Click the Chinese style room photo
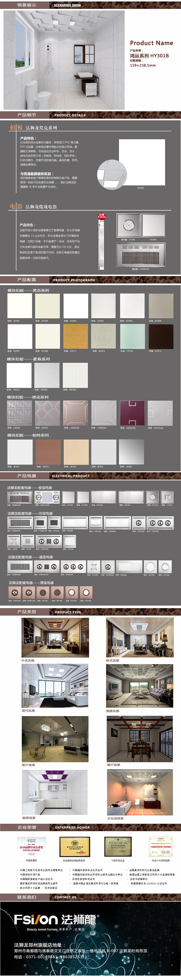The height and width of the screenshot is (980, 181). tap(55, 638)
